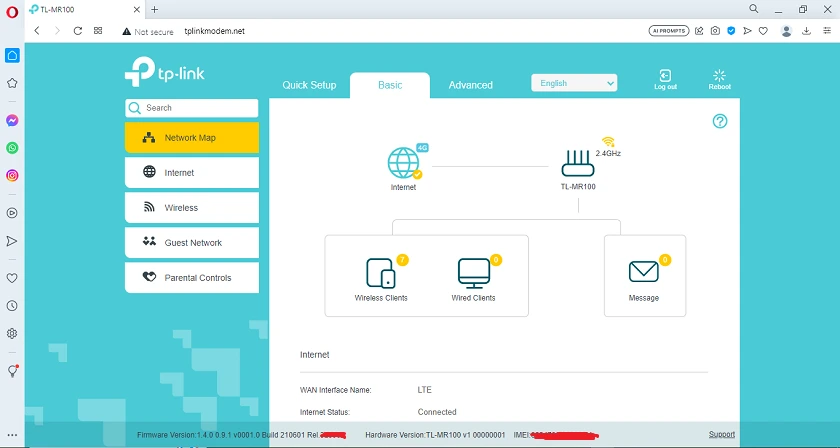Viewport: 840px width, 448px height.
Task: Open the Flow send icon in sidebar
Action: click(x=12, y=241)
